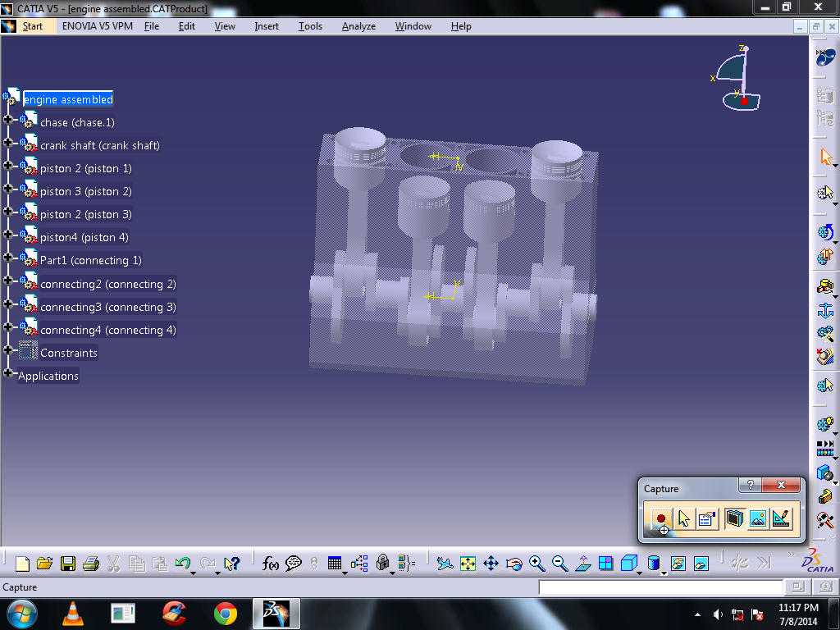Activate the What's This help cursor icon
Screen dimensions: 840x630
click(232, 564)
